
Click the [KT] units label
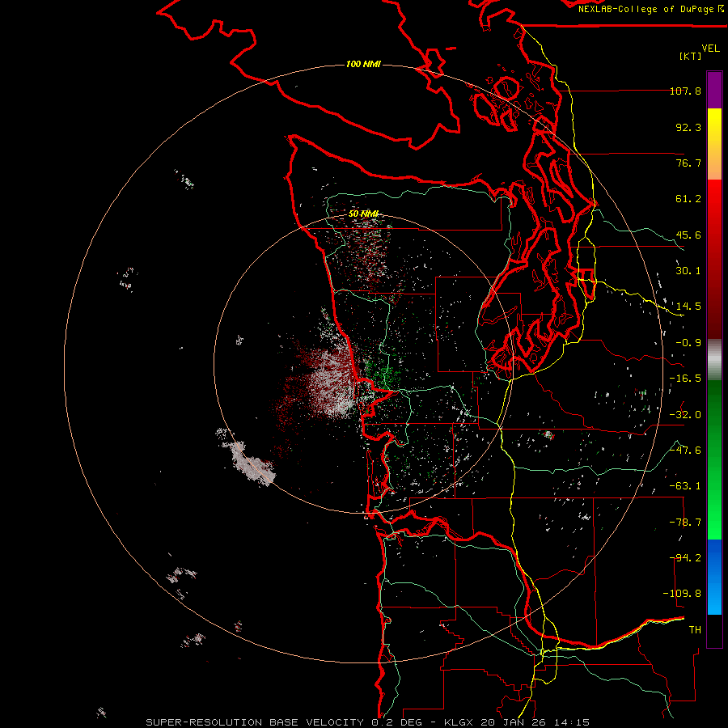click(x=691, y=56)
